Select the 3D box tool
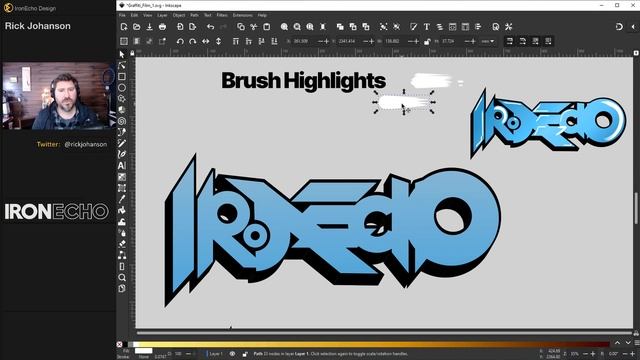This screenshot has height=360, width=640. (x=122, y=110)
